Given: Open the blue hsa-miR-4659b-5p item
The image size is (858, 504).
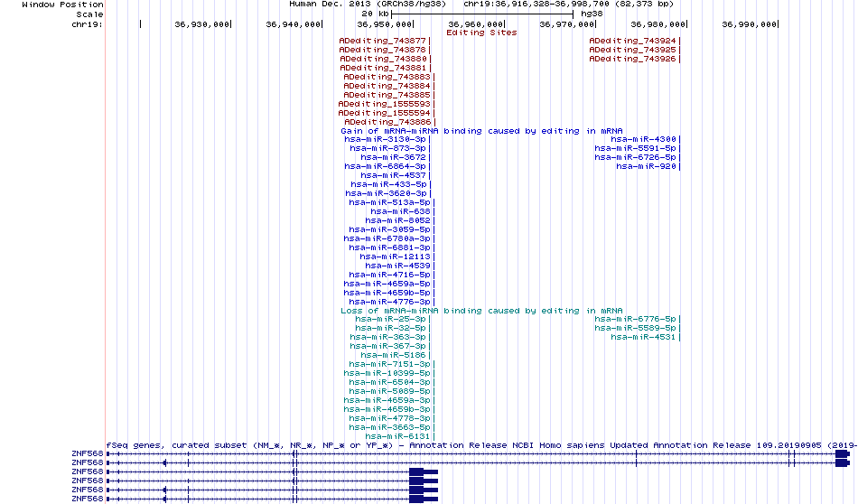Looking at the screenshot, I should (387, 293).
